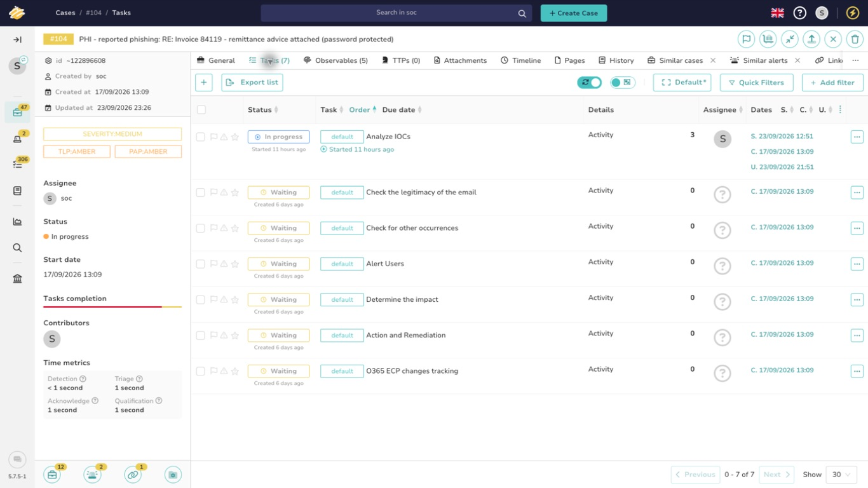Screen dimensions: 868x488
Task: Open the Timeline tab
Action: (x=521, y=60)
